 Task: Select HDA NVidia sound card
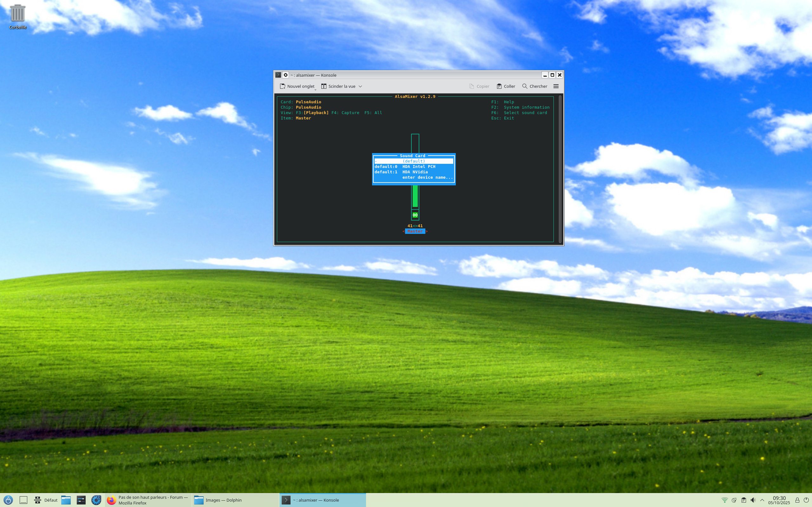point(415,172)
